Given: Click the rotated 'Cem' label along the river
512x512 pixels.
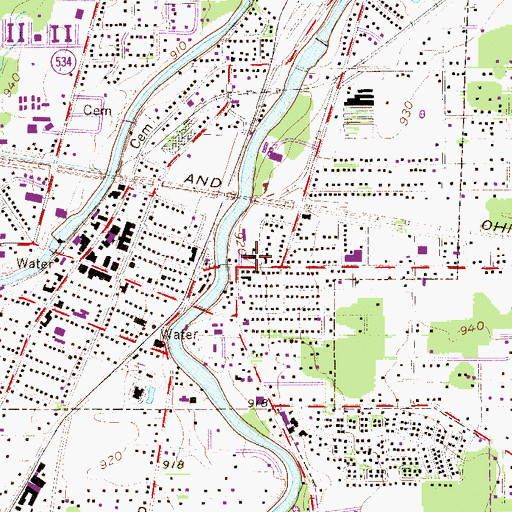Looking at the screenshot, I should point(142,136).
